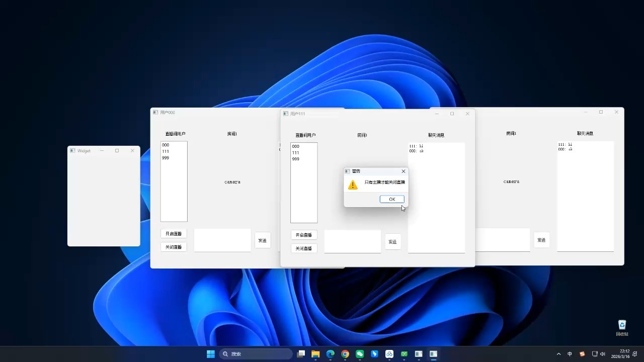Open the Windows Start menu
This screenshot has height=362, width=644.
(x=211, y=354)
